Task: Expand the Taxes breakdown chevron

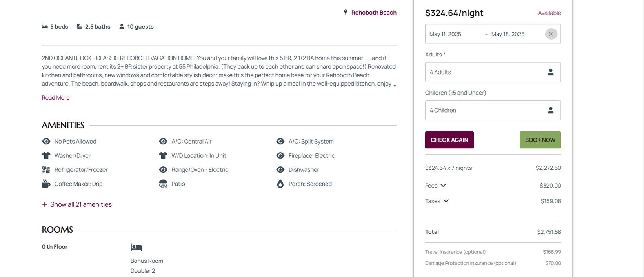Action: click(446, 201)
